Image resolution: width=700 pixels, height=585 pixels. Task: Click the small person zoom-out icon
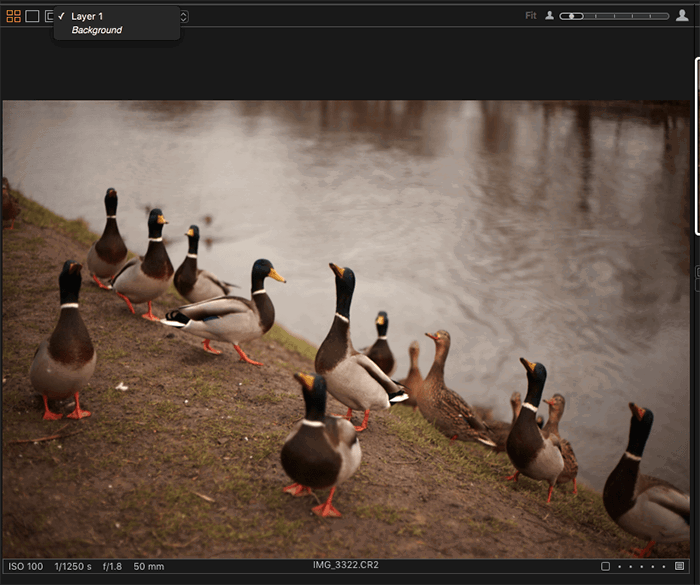[x=549, y=16]
